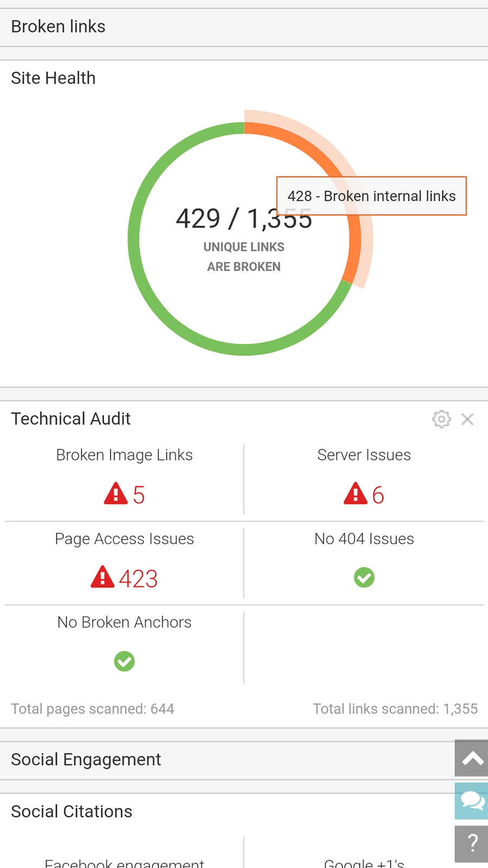Click the Total links scanned value
488x868 pixels.
395,709
